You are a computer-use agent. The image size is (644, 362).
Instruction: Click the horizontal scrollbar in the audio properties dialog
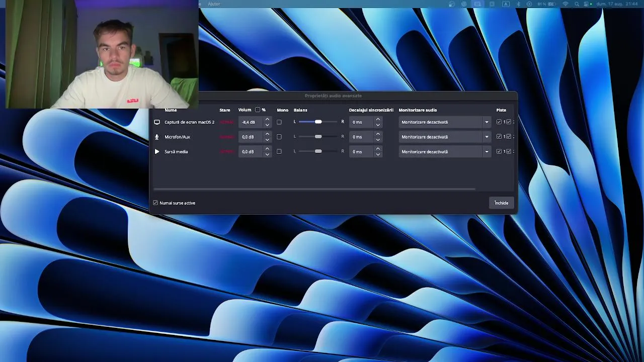point(314,189)
